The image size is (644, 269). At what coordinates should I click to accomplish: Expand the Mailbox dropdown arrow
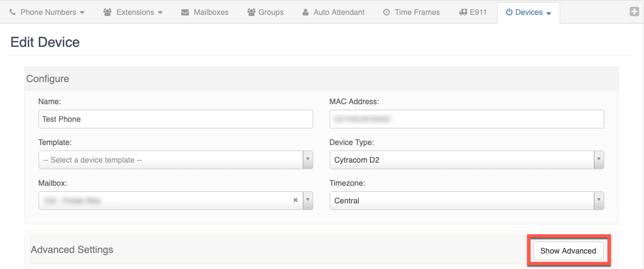click(x=308, y=201)
